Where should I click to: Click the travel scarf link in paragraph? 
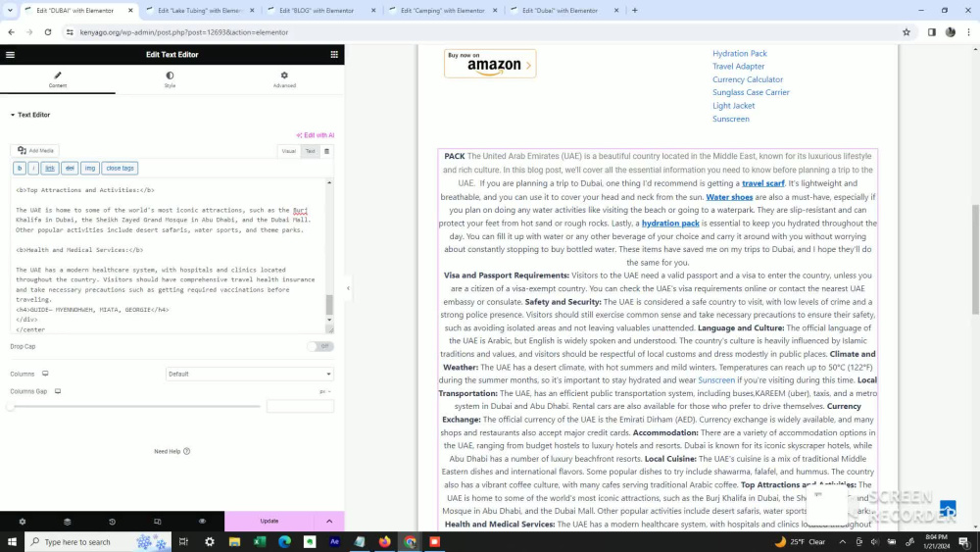point(762,183)
